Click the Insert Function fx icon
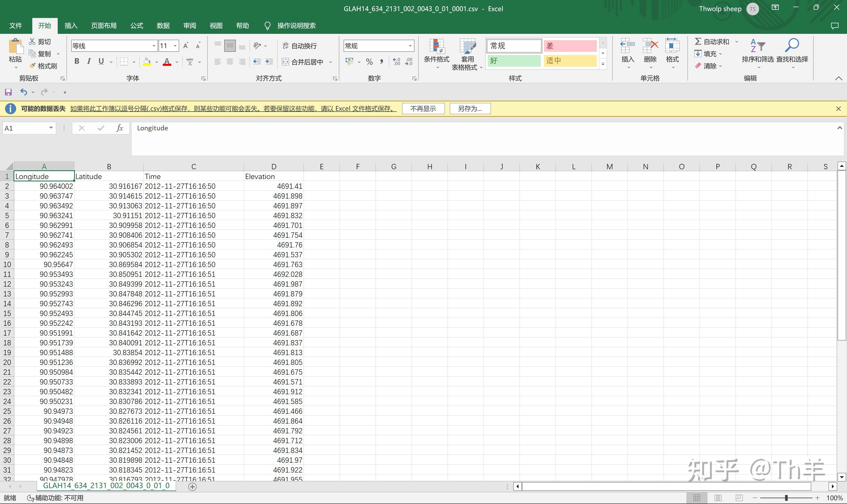847x504 pixels. tap(120, 128)
